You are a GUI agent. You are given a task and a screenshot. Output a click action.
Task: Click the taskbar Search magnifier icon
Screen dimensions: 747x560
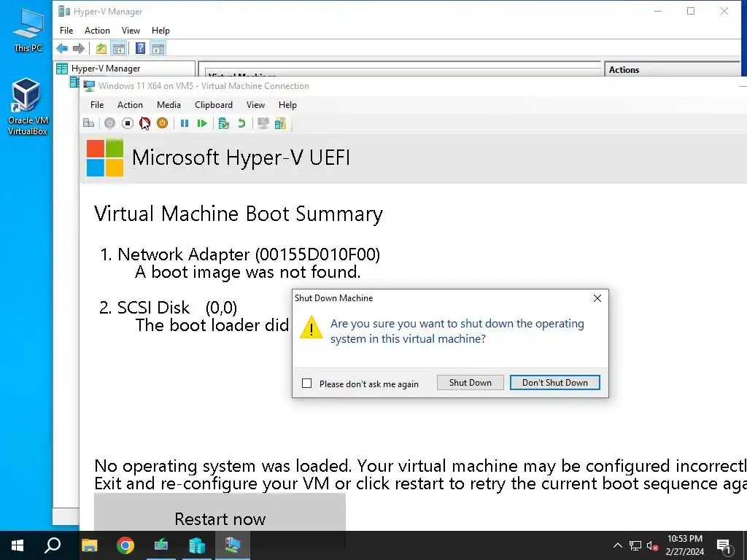pos(53,545)
